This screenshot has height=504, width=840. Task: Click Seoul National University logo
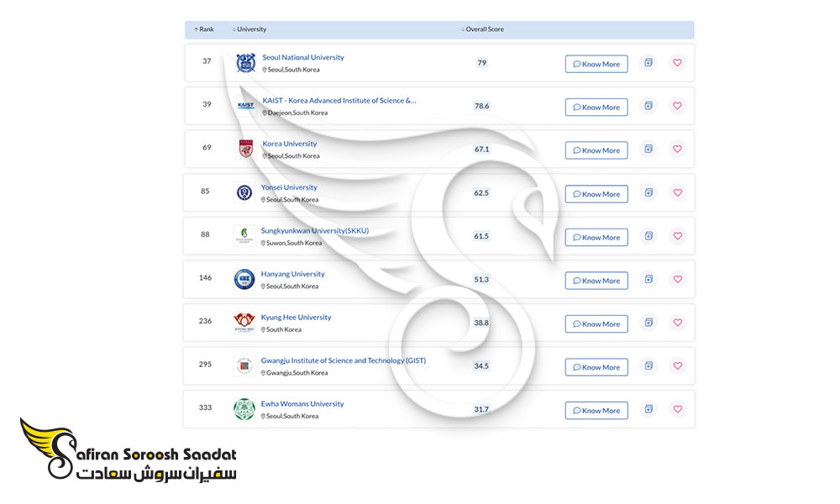(x=246, y=63)
